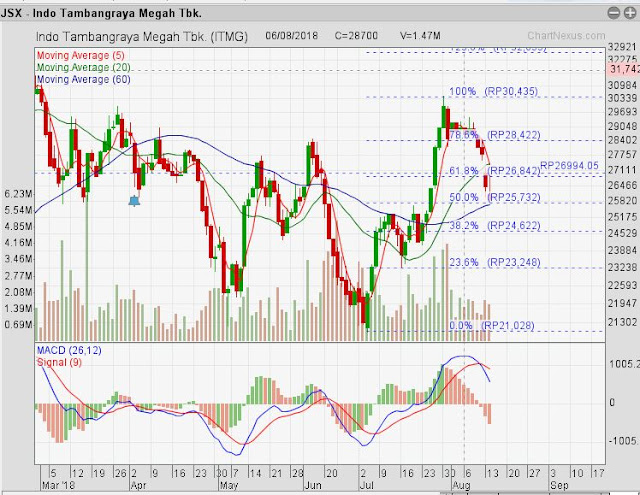Click the date 06/08/2018 in the header
The width and height of the screenshot is (640, 495).
click(291, 36)
